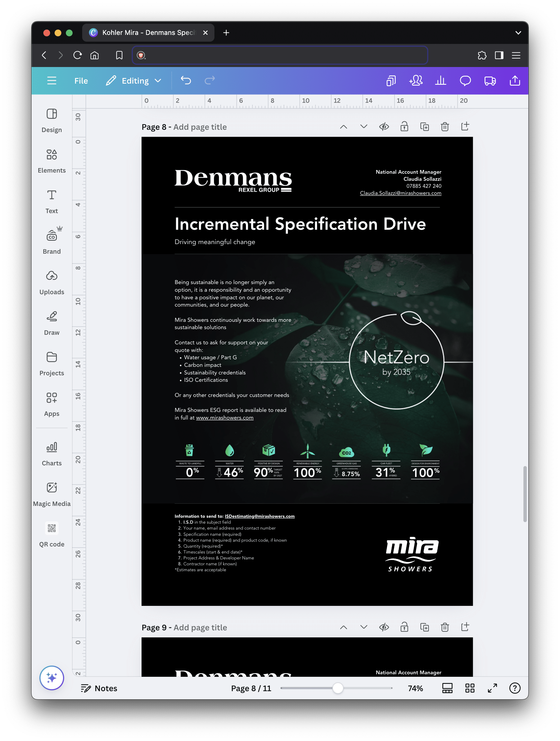Open the Apps panel
The width and height of the screenshot is (560, 741).
tap(51, 404)
